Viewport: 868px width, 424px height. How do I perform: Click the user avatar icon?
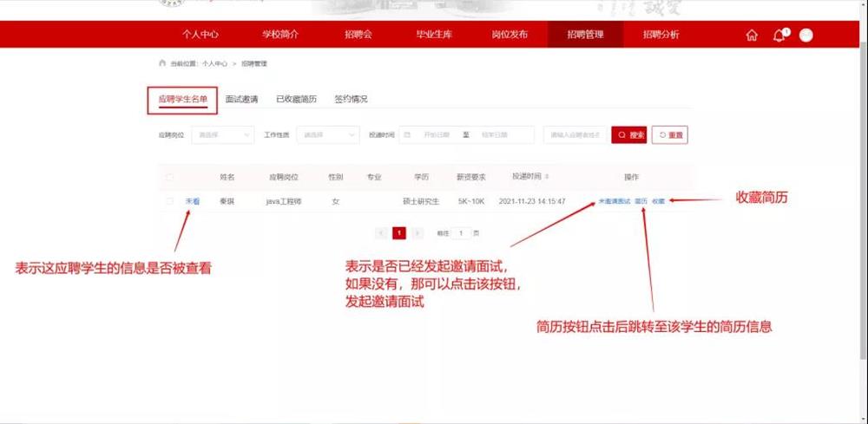[806, 36]
